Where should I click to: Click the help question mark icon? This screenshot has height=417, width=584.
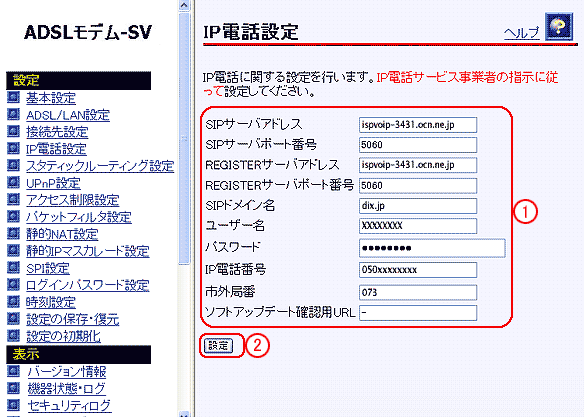(x=559, y=26)
